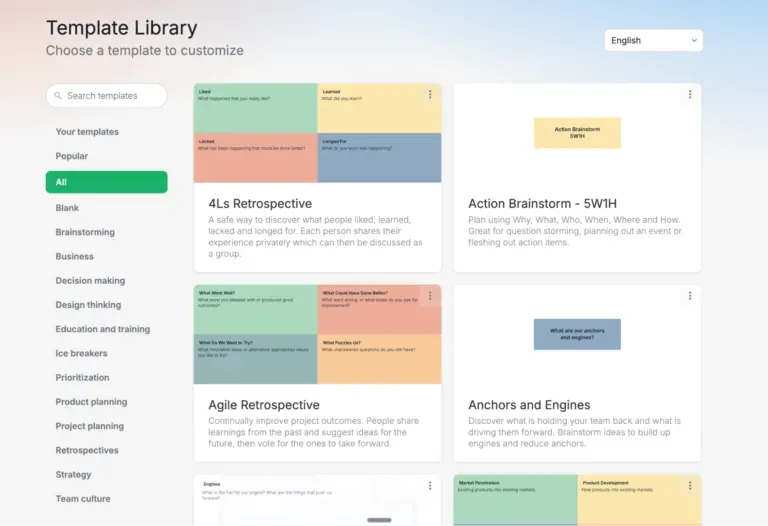Click the Action Brainstorm - 5W1H title
The height and width of the screenshot is (526, 768).
[542, 204]
